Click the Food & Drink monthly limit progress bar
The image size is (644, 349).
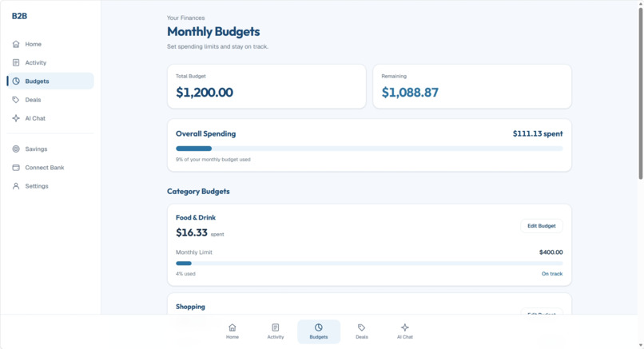click(369, 264)
